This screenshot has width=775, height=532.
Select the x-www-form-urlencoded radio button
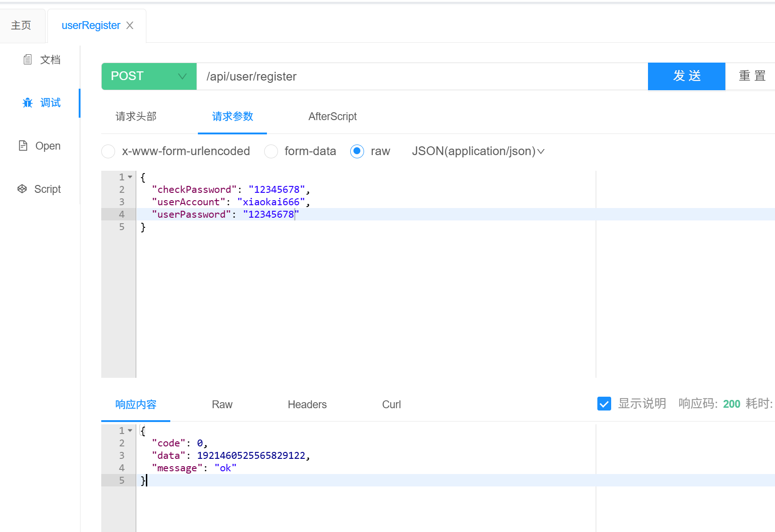coord(108,151)
